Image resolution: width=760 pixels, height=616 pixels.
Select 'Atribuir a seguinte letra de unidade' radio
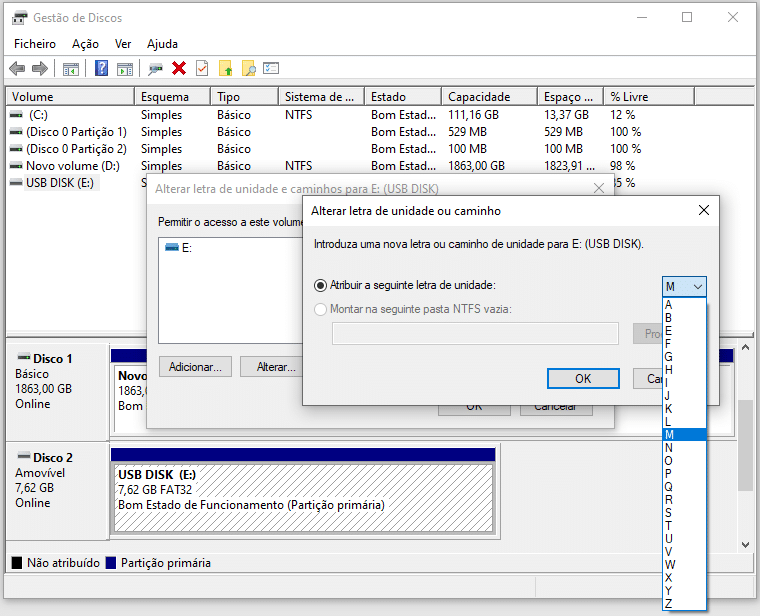pos(321,285)
